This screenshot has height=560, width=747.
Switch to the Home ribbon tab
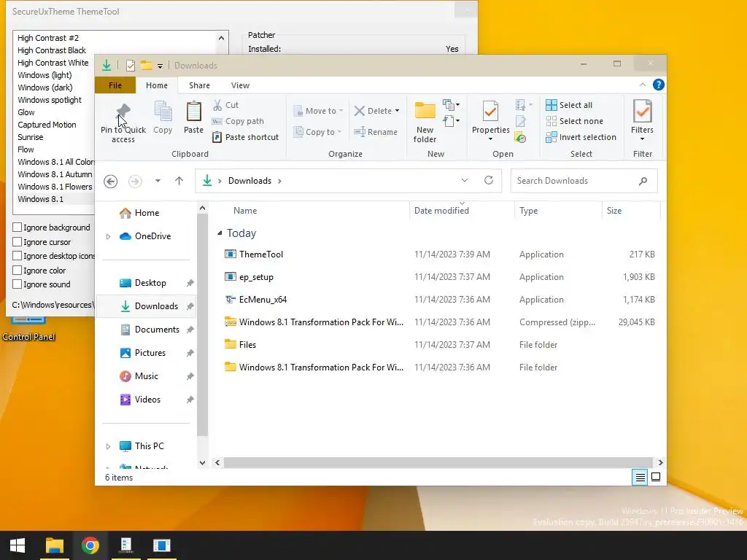coord(157,85)
